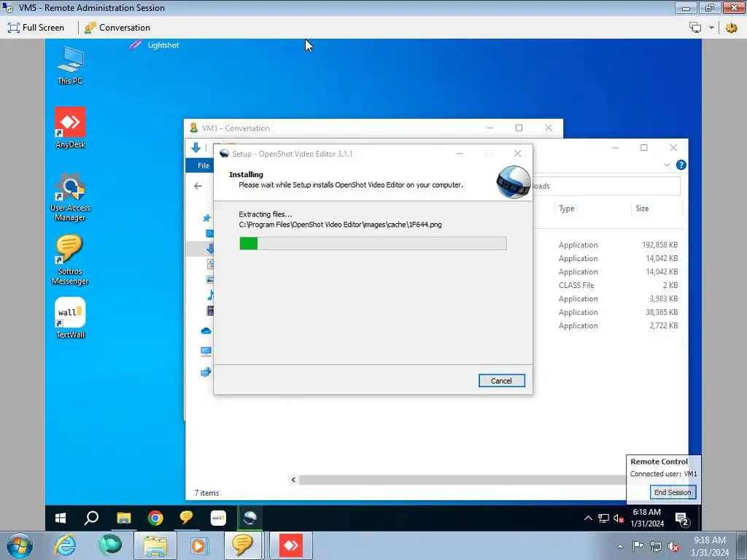Click the Explorer horizontal scrollbar track
Image resolution: width=747 pixels, height=560 pixels.
(x=462, y=480)
